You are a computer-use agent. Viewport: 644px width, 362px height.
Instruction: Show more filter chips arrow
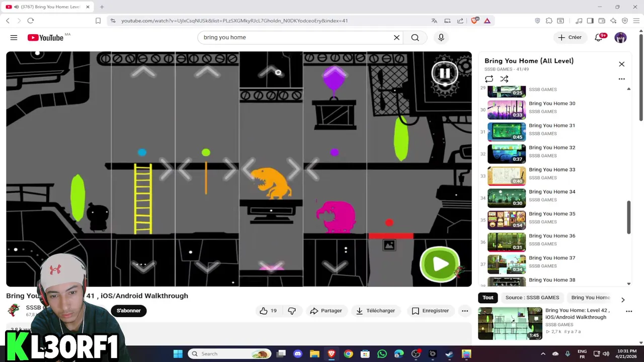pyautogui.click(x=623, y=300)
